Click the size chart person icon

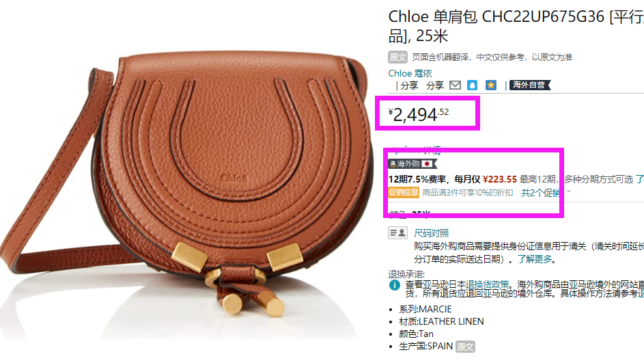(397, 233)
